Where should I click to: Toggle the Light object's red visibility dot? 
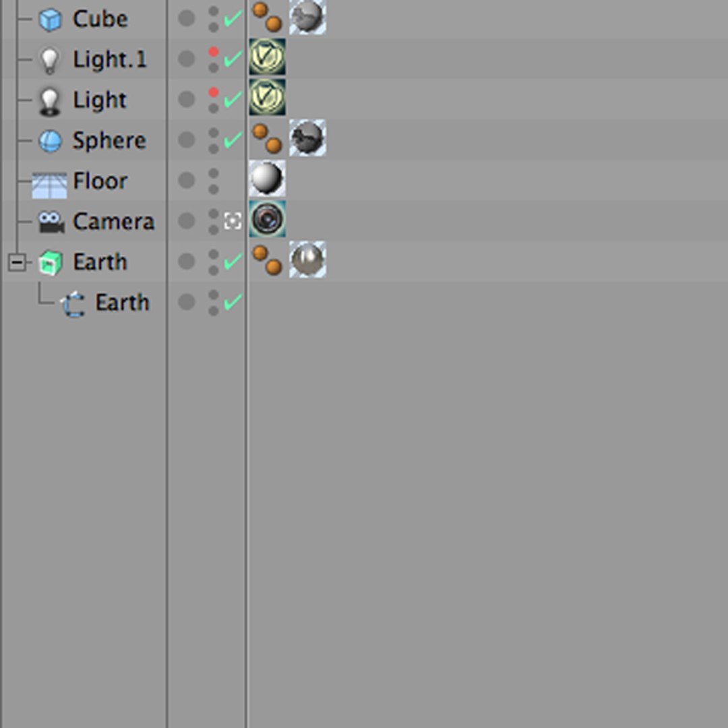(x=214, y=92)
